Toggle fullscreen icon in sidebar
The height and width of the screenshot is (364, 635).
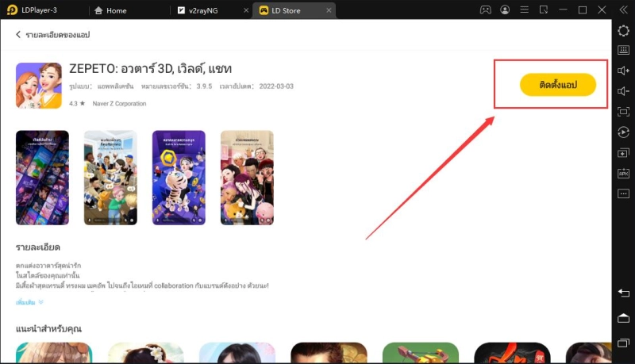click(x=623, y=112)
